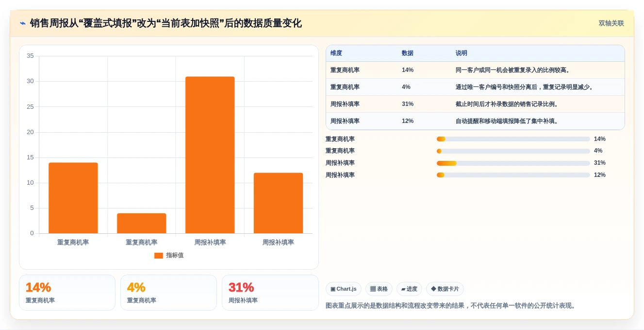Click the progress bar track labeled 31%

[x=513, y=163]
